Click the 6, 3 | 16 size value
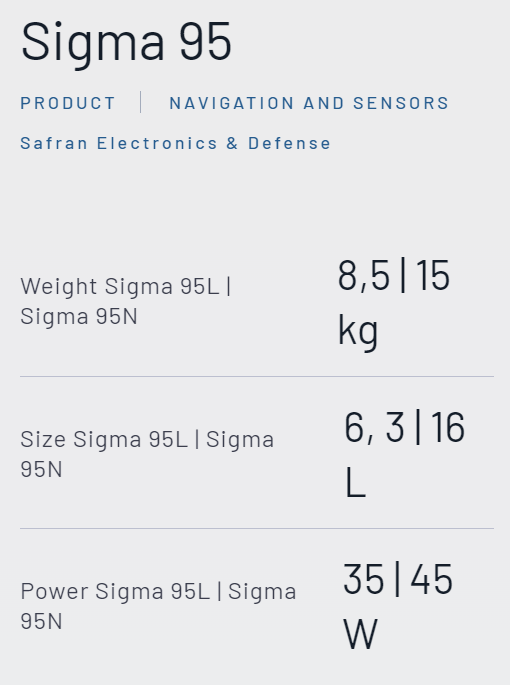Screen dimensions: 510x685 (x=405, y=428)
